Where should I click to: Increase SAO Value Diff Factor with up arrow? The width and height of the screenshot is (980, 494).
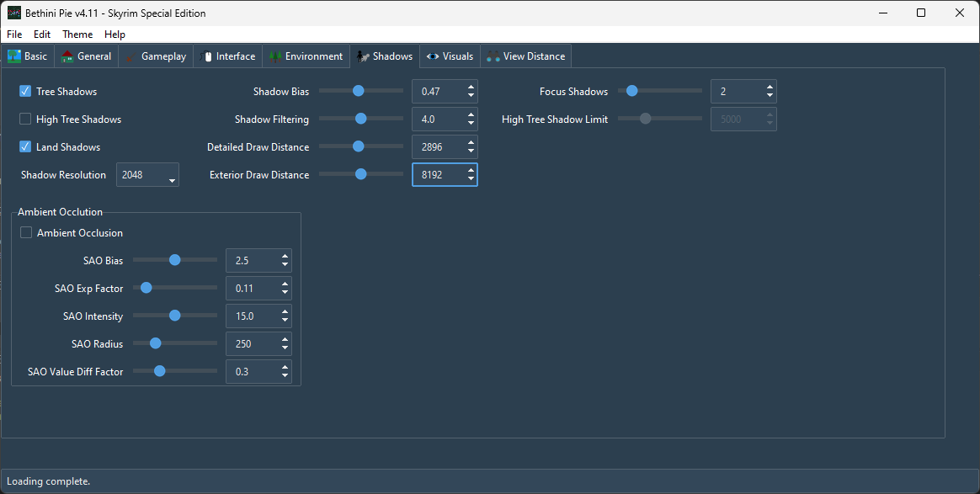coord(285,367)
